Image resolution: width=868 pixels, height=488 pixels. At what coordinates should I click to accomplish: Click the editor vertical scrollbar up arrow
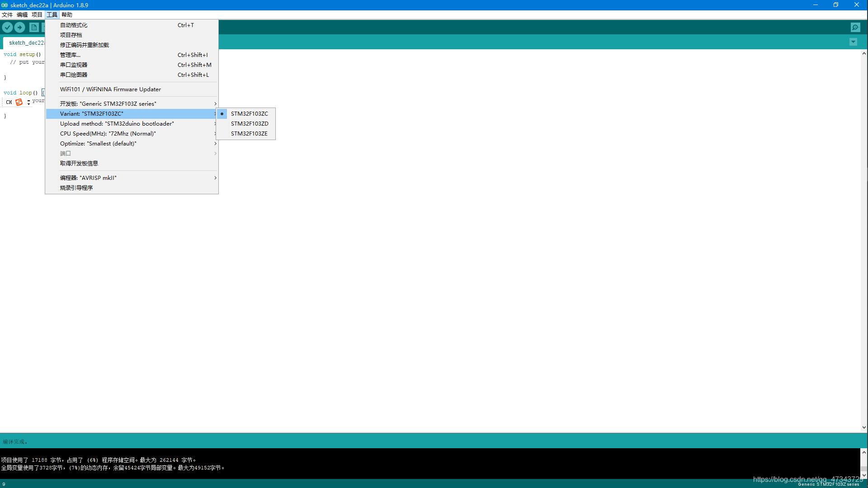(864, 53)
